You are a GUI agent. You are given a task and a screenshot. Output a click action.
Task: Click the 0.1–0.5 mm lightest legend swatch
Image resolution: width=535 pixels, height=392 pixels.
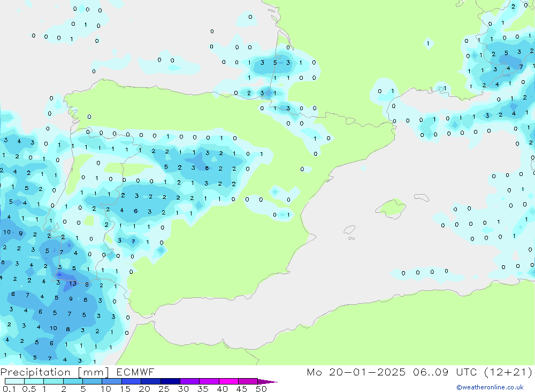14,381
